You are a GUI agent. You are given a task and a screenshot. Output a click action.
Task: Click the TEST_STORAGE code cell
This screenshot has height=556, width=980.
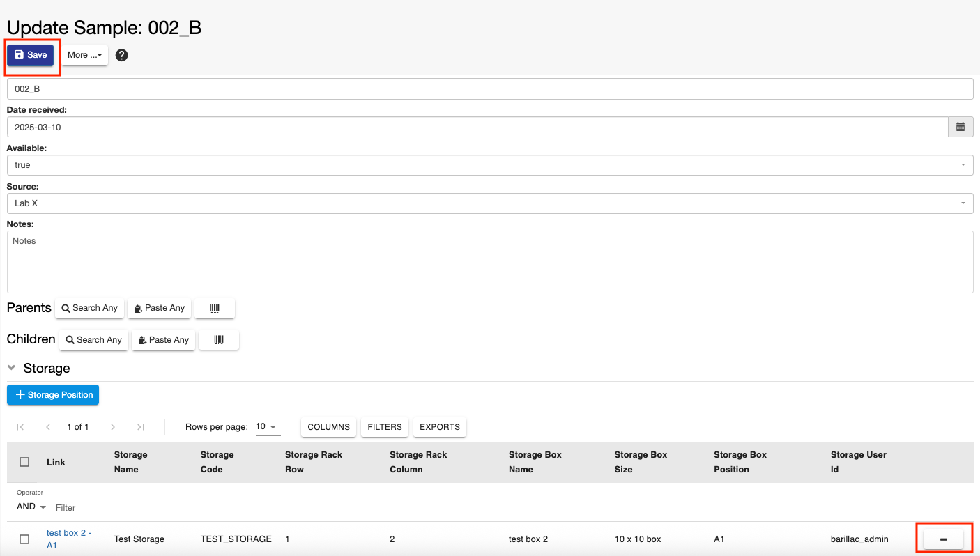point(236,539)
